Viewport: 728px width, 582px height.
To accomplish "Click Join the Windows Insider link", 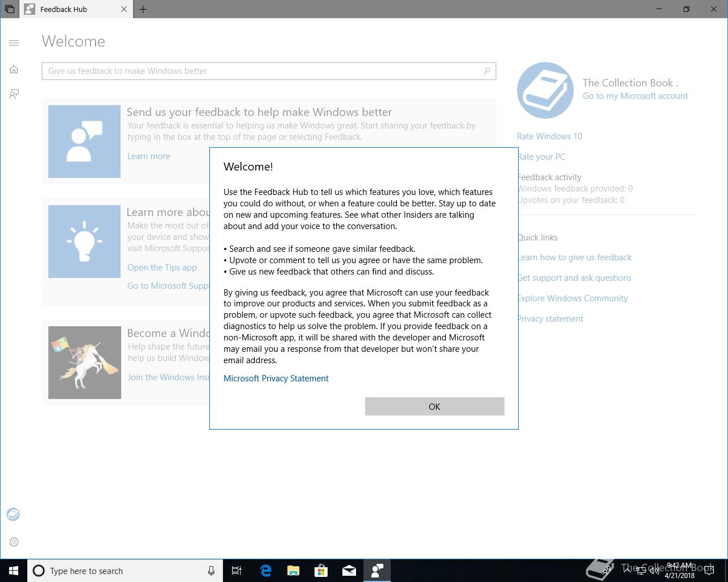I will 168,377.
